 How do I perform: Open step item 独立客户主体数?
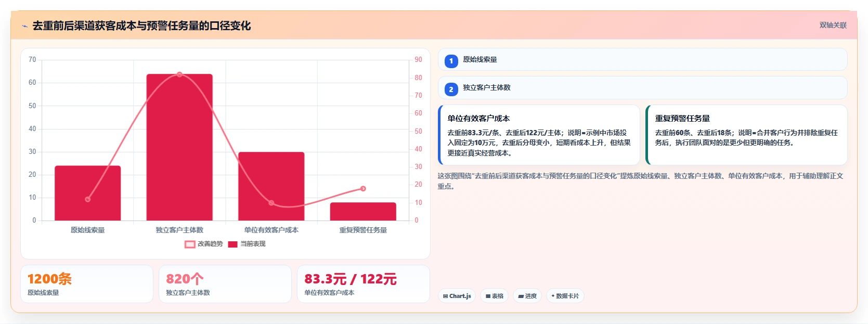tap(643, 88)
